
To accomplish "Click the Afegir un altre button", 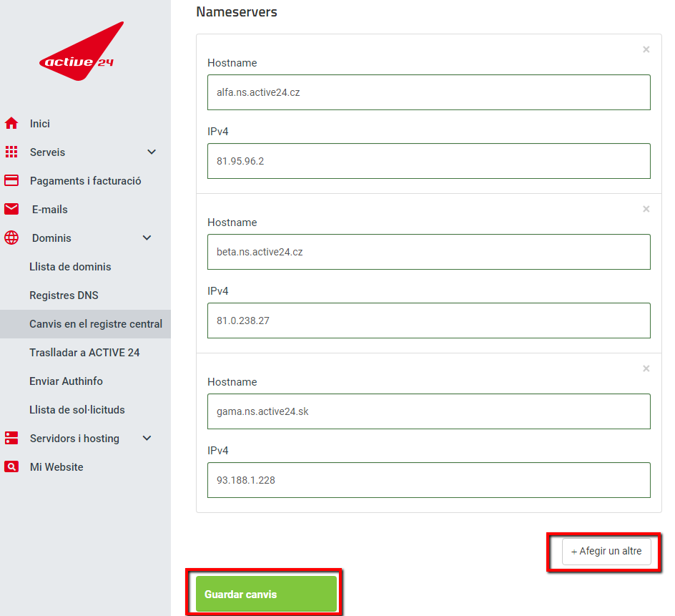I will pyautogui.click(x=606, y=551).
